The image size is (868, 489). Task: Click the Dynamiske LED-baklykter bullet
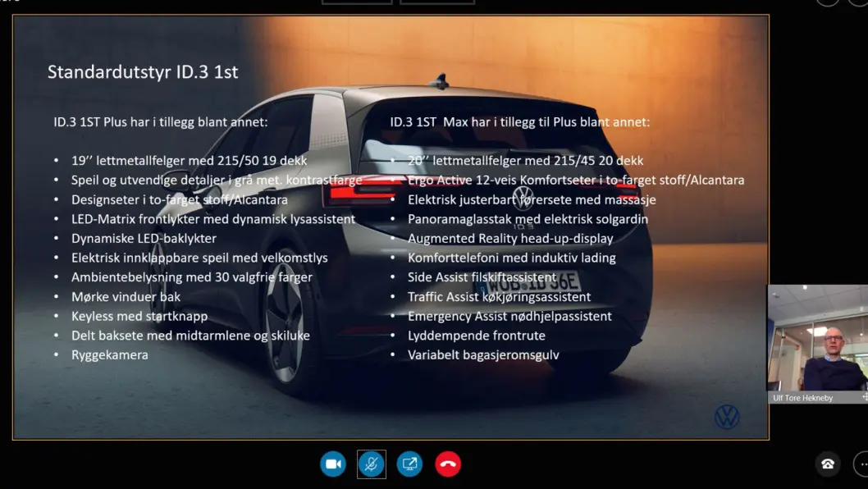144,238
